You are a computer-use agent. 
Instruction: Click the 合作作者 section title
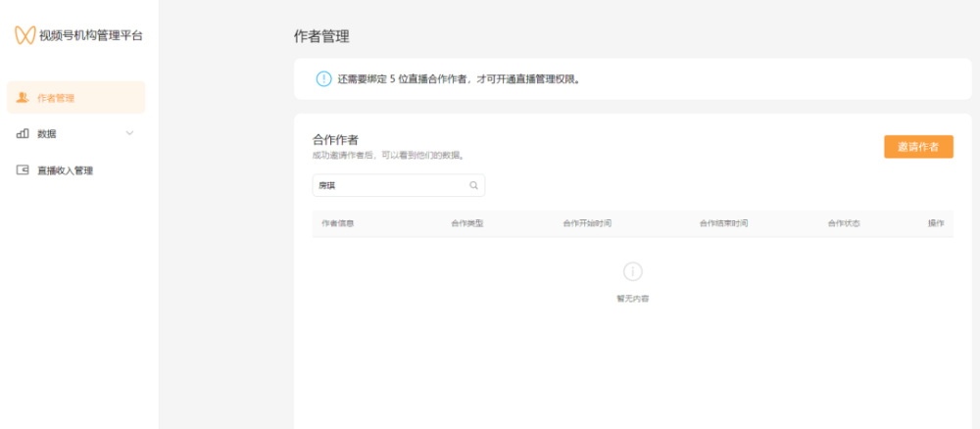tap(335, 140)
